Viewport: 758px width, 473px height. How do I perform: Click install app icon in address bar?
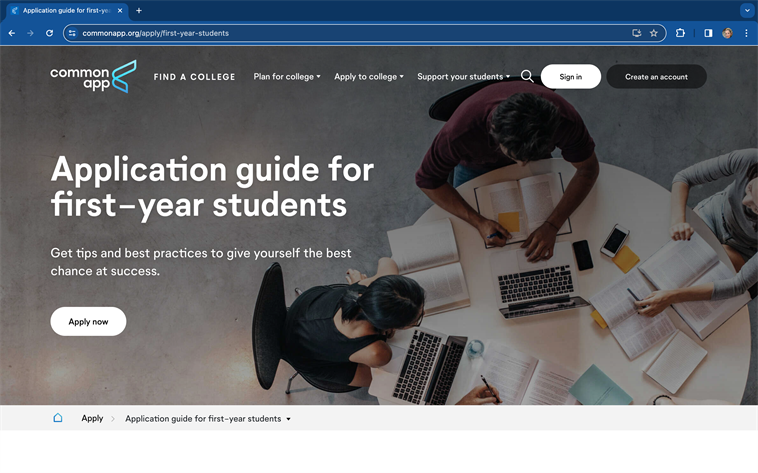click(x=636, y=33)
